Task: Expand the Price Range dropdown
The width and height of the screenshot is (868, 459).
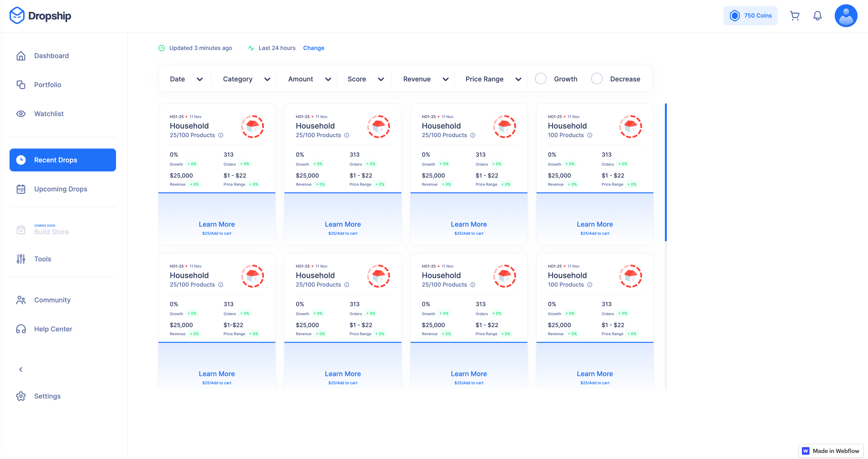Action: coord(493,79)
